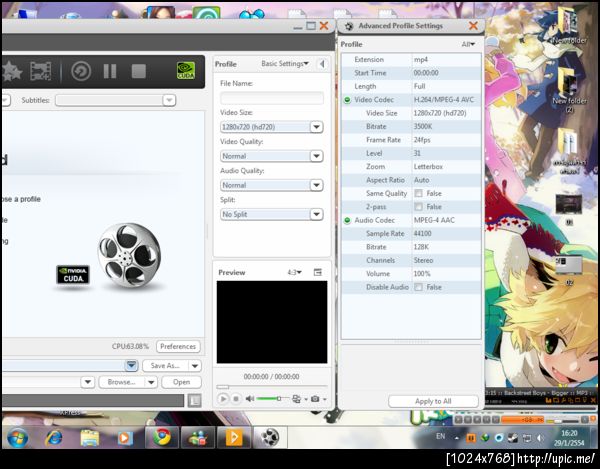Select the Extension mp4 row
The height and width of the screenshot is (469, 600).
(x=411, y=60)
